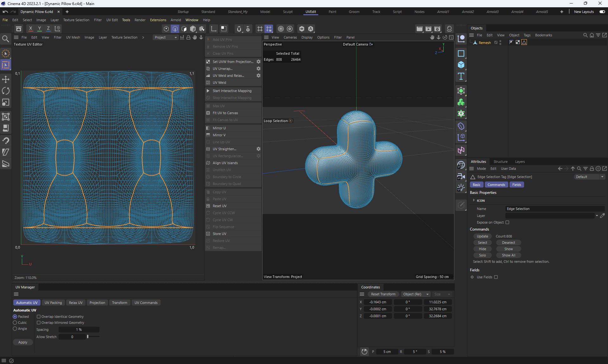Open the Extensions menu
Screen dimensions: 608x364
click(158, 20)
